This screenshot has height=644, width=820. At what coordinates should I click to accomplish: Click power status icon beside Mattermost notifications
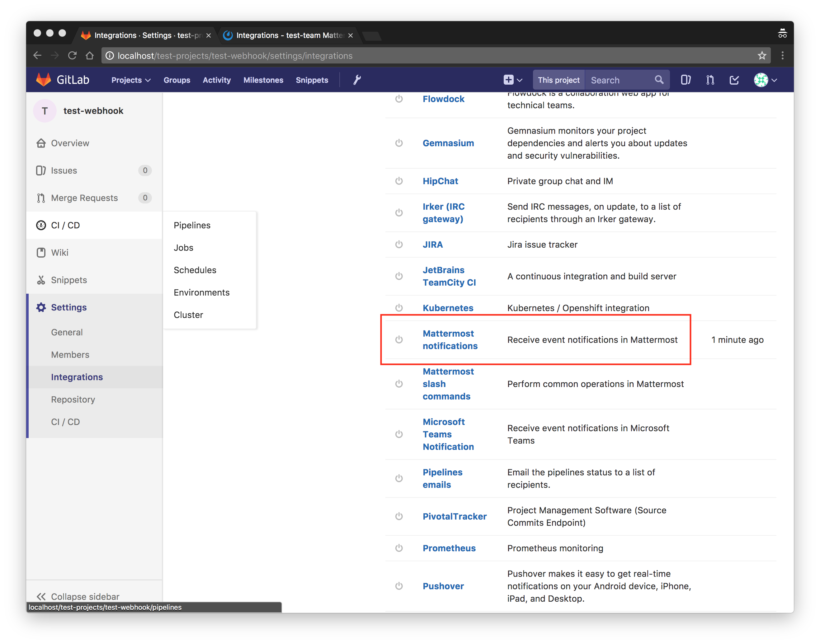point(399,340)
